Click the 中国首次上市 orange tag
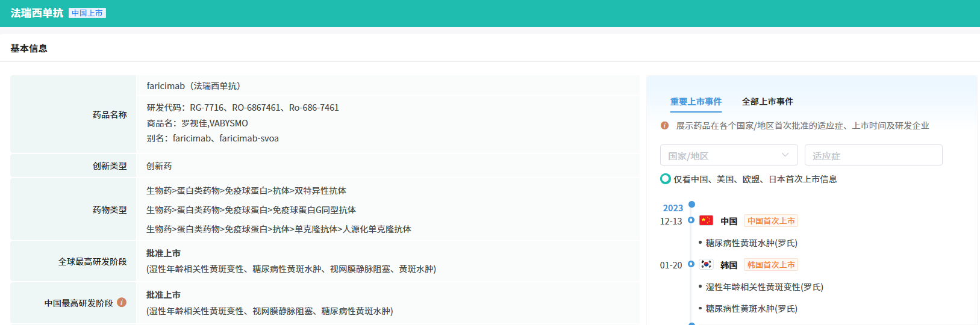Viewport: 980px width, 325px height. point(771,221)
